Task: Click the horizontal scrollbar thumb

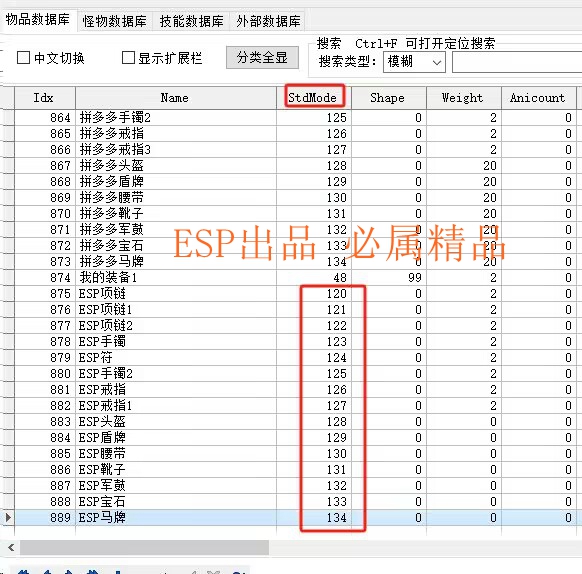Action: point(144,548)
